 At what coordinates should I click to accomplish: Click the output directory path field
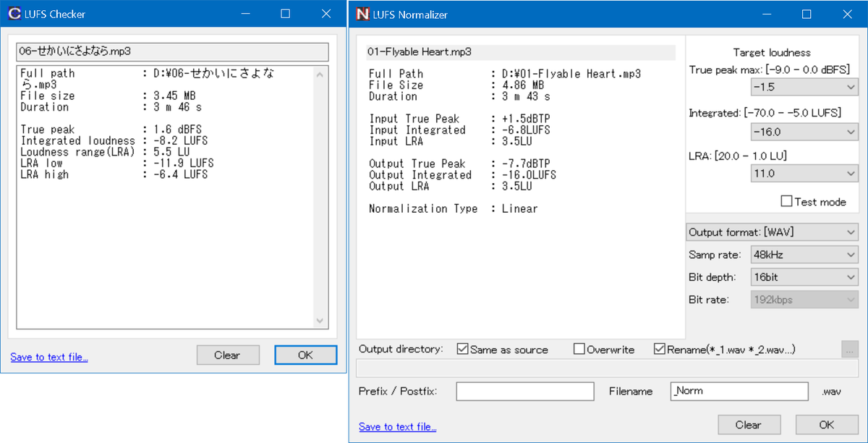tap(608, 368)
